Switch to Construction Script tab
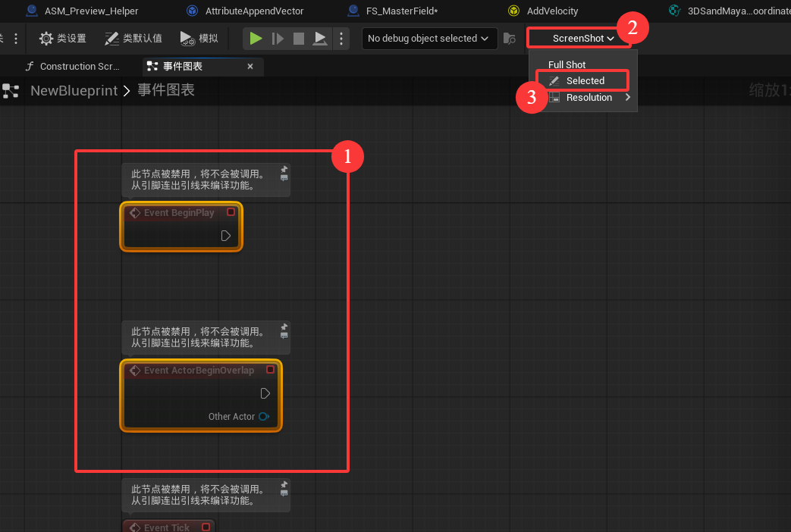The height and width of the screenshot is (532, 791). coord(73,66)
